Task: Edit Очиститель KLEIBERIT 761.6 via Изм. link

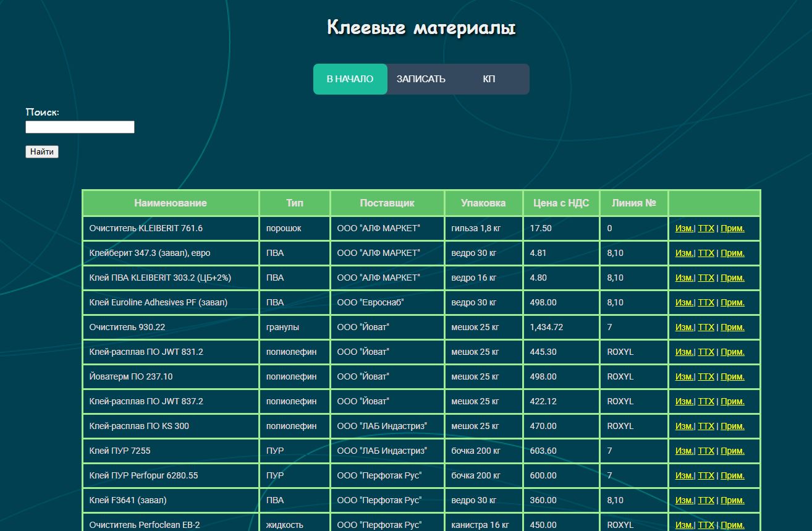Action: 684,228
